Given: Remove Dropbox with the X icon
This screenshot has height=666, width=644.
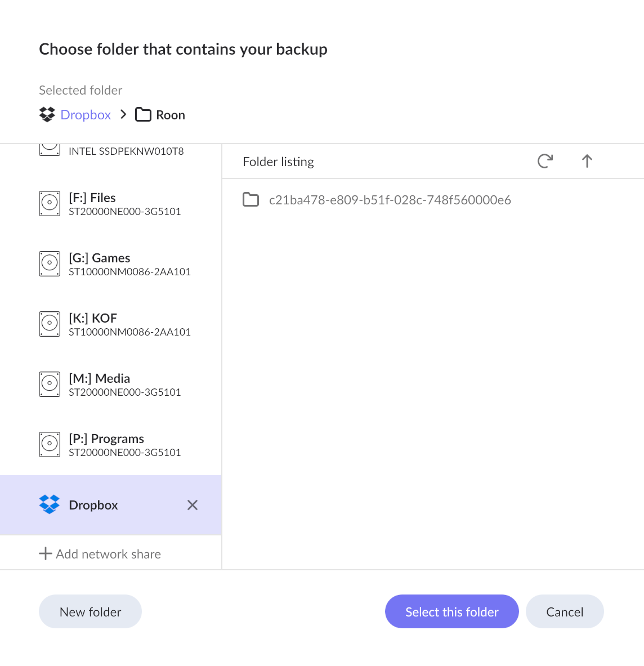Looking at the screenshot, I should click(193, 505).
